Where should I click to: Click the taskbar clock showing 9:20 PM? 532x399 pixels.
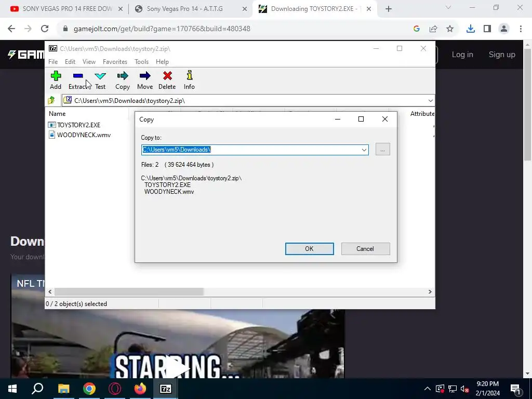(487, 389)
